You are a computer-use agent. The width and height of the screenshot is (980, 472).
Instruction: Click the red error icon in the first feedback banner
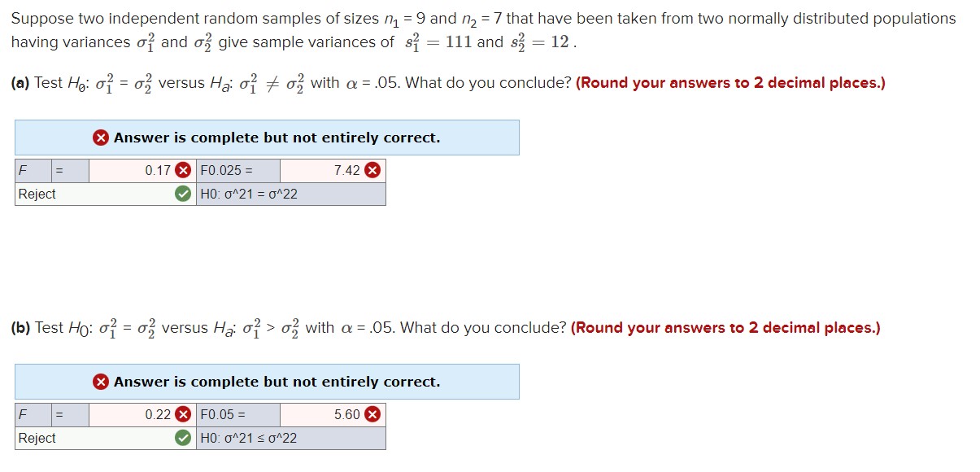101,137
